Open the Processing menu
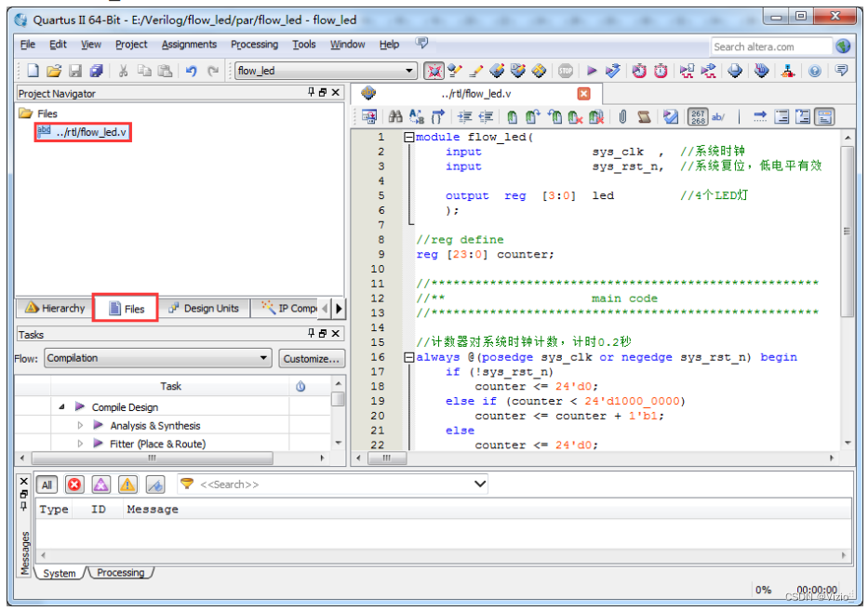 pos(254,45)
